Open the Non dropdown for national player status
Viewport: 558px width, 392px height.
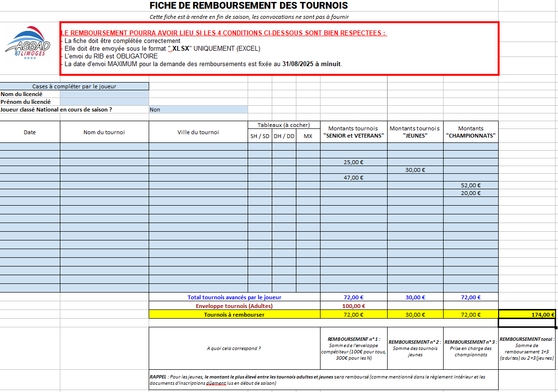(x=198, y=110)
